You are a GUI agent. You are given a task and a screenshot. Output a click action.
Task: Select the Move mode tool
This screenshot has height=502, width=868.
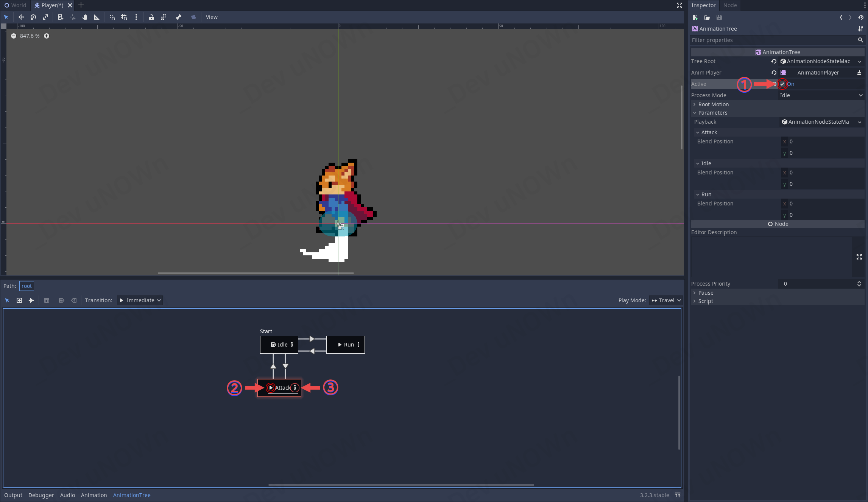click(21, 17)
